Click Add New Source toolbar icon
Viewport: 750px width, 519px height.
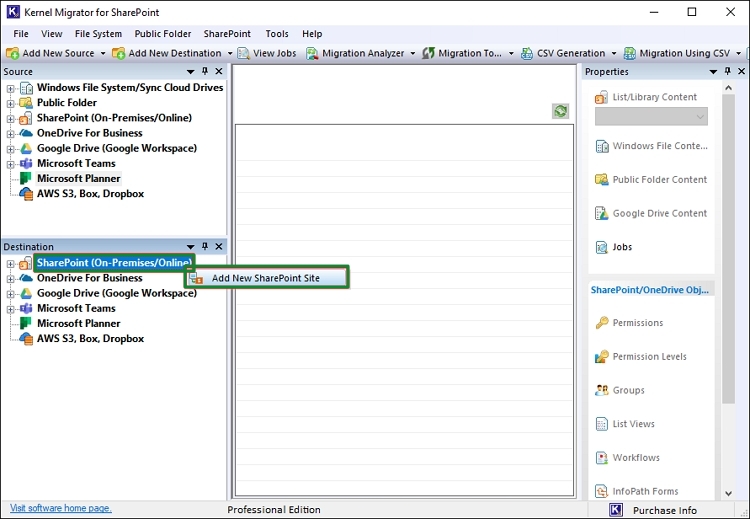click(12, 53)
